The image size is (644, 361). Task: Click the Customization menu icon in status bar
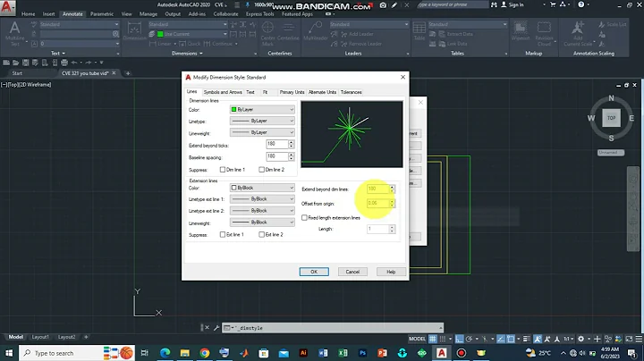(639, 339)
